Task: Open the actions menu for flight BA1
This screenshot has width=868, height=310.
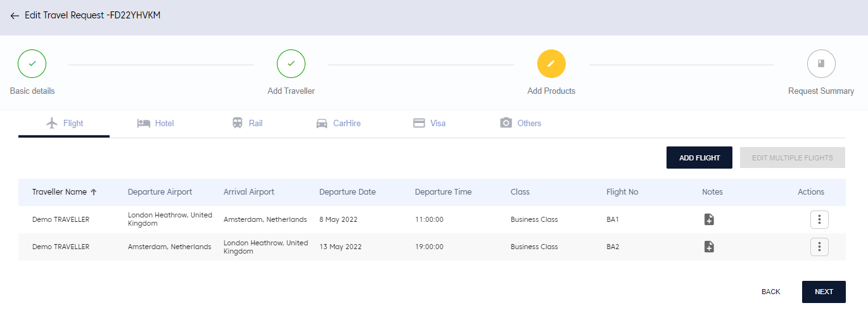Action: tap(819, 219)
